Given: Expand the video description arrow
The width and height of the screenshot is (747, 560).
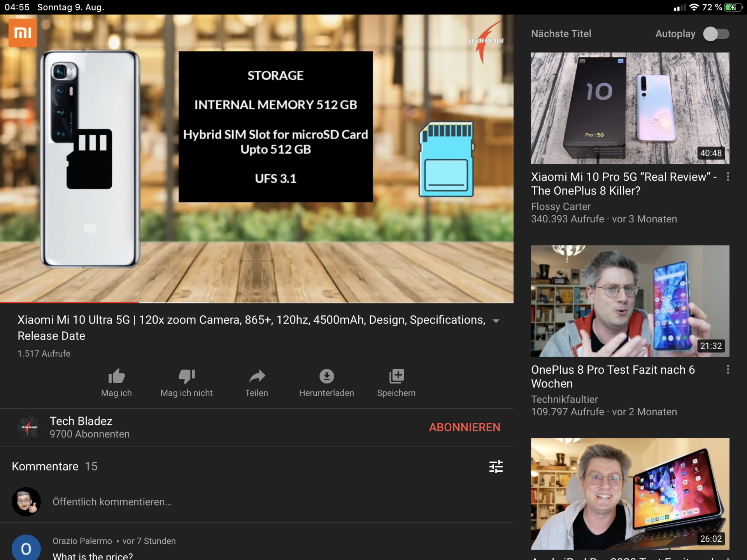Looking at the screenshot, I should (496, 321).
